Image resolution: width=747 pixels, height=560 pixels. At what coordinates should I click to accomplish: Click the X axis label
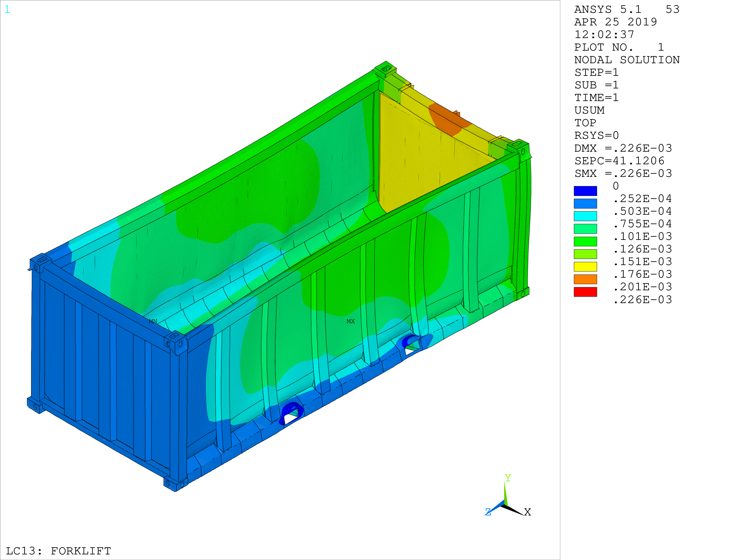528,512
